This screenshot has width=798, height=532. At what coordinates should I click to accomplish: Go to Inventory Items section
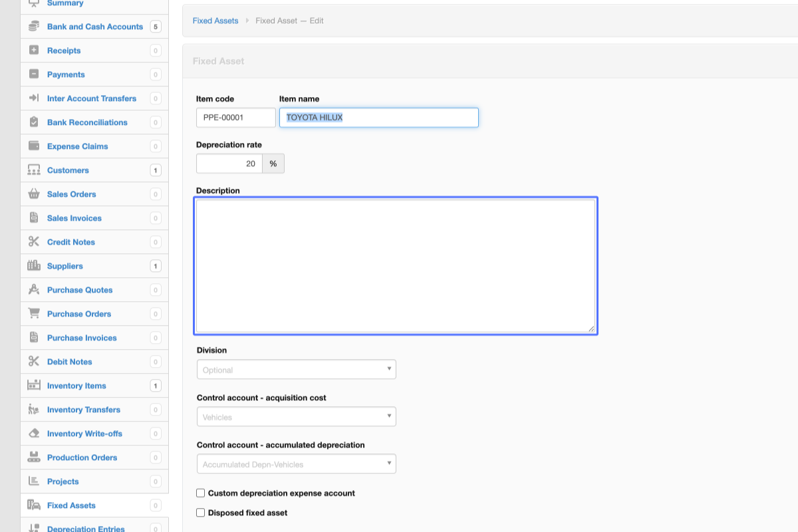[76, 386]
